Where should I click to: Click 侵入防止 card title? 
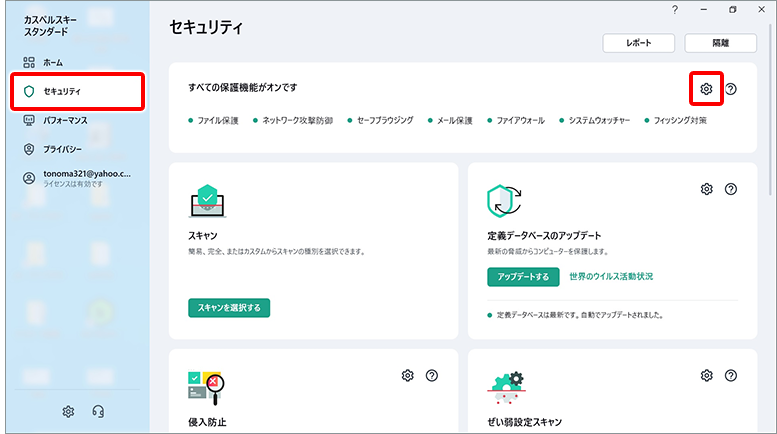pos(207,422)
